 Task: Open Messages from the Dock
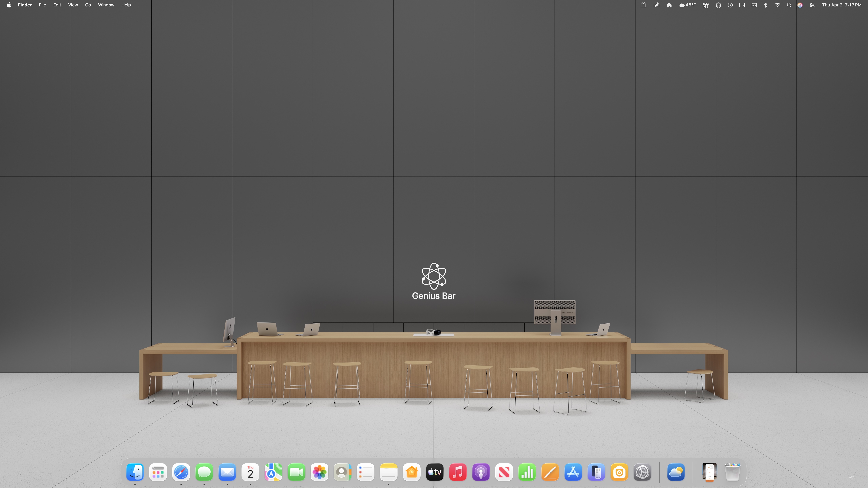pyautogui.click(x=204, y=472)
